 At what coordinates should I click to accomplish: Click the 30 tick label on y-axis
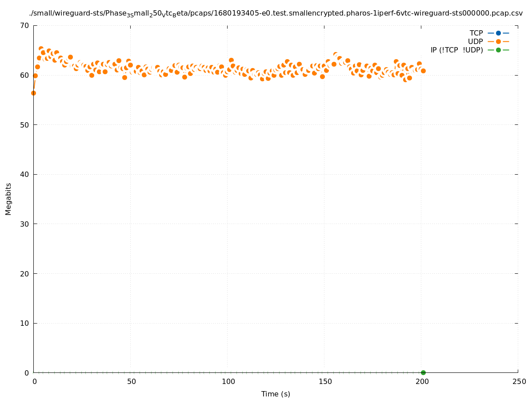24,224
